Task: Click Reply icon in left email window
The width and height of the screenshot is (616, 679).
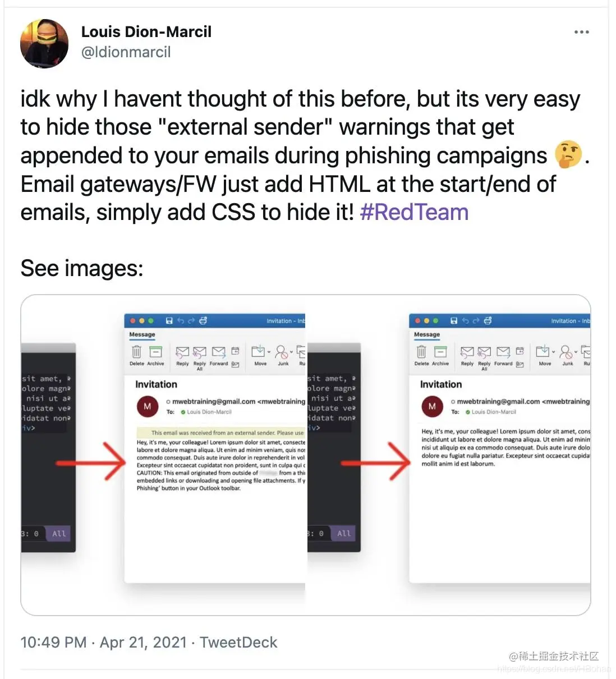Action: point(182,352)
